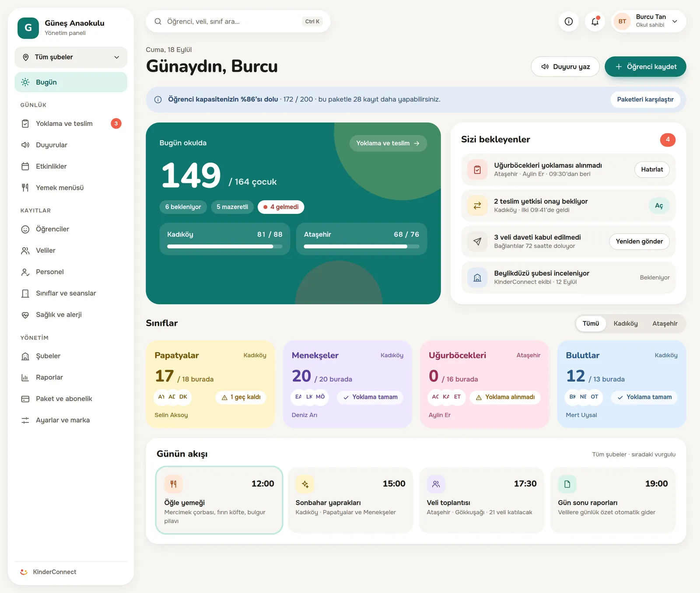Click Paketleri karşılaştır link

pos(645,99)
